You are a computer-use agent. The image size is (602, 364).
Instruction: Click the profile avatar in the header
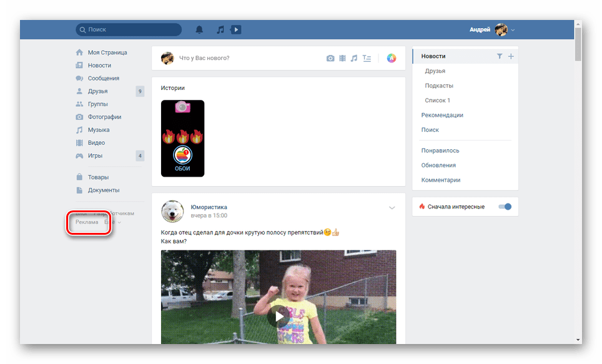point(501,29)
